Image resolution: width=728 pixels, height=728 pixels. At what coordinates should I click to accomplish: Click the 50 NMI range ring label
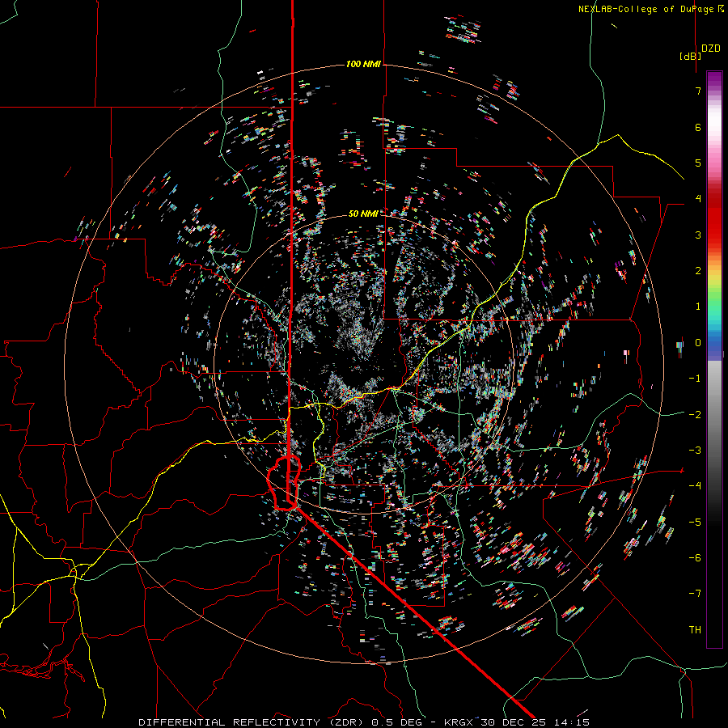click(x=363, y=214)
